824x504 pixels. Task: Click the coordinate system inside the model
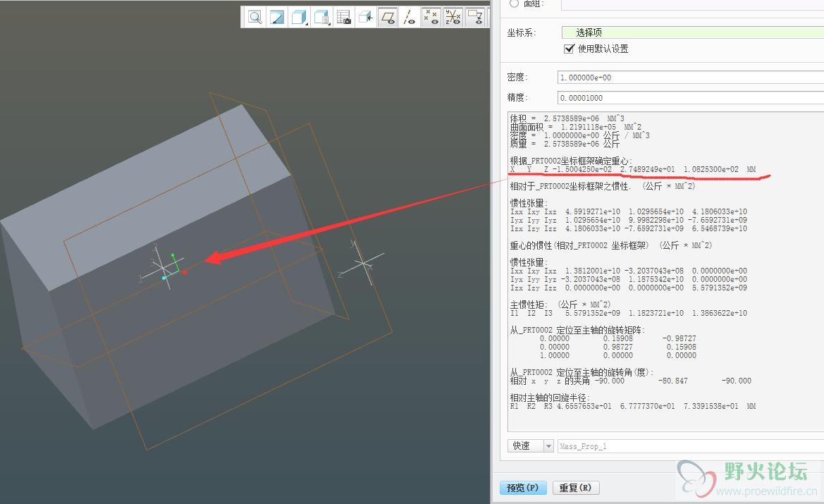pos(164,266)
